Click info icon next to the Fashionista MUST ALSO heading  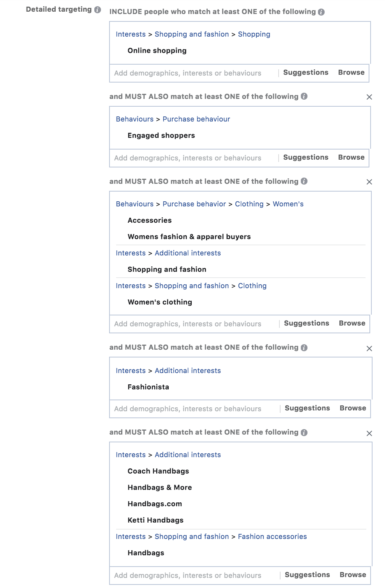click(304, 347)
